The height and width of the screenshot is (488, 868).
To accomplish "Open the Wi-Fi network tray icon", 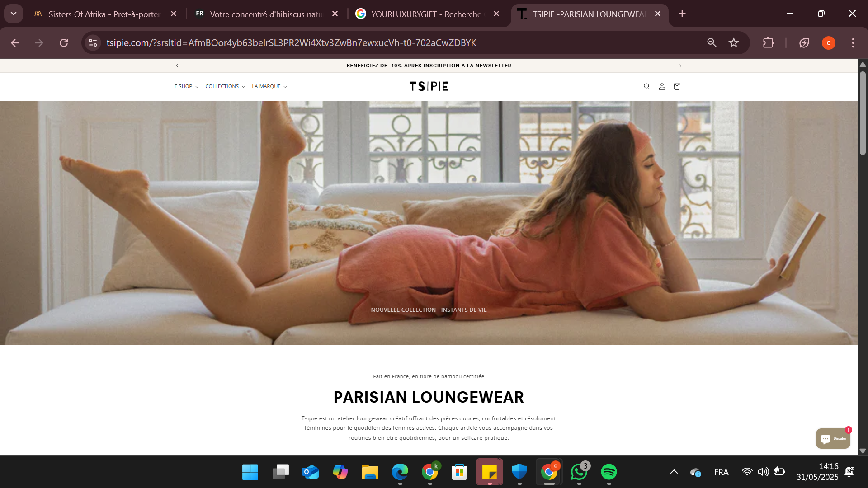I will click(x=747, y=472).
